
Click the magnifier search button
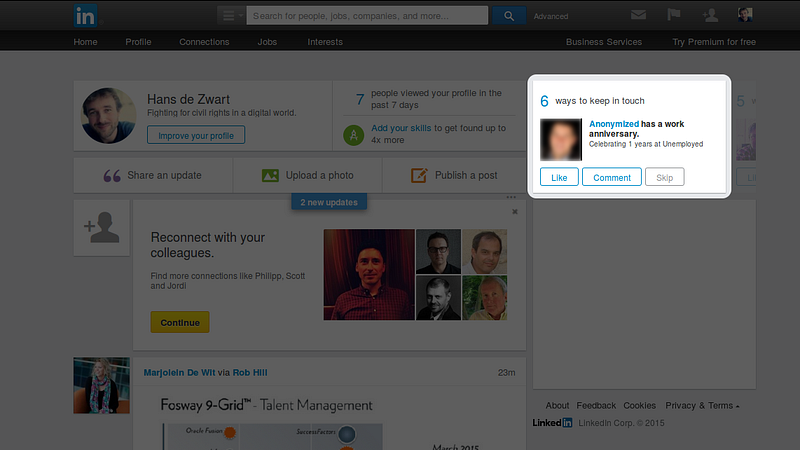tap(509, 16)
